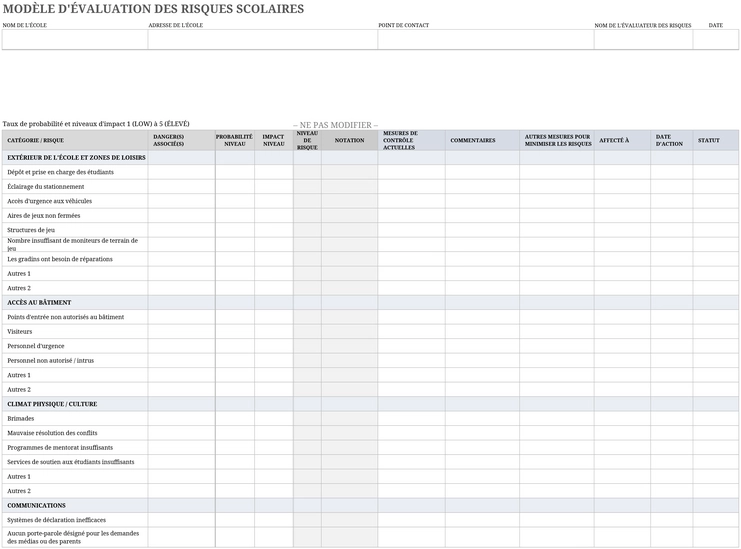Click the Statut cell for Éclairage du stationnement
Screen dimensions: 741x549
715,187
